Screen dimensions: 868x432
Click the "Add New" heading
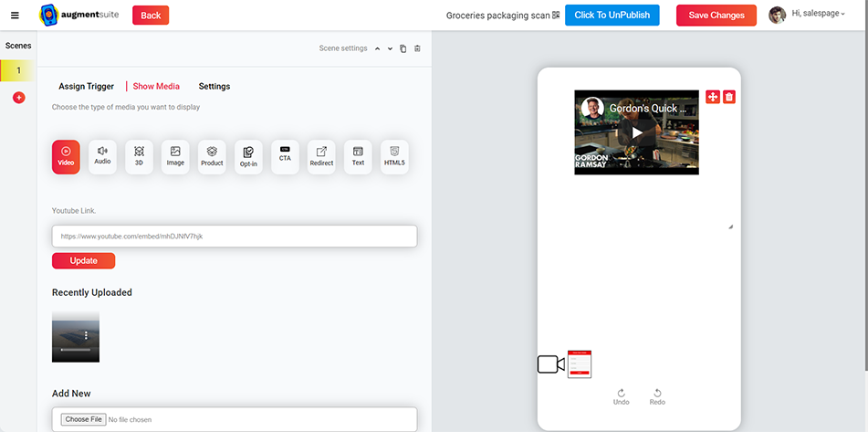[71, 394]
